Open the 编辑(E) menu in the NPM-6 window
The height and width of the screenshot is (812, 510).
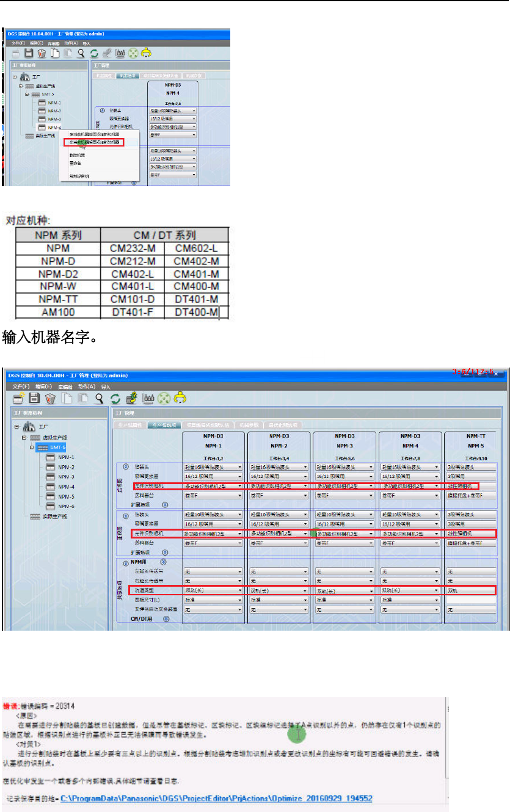[x=44, y=386]
